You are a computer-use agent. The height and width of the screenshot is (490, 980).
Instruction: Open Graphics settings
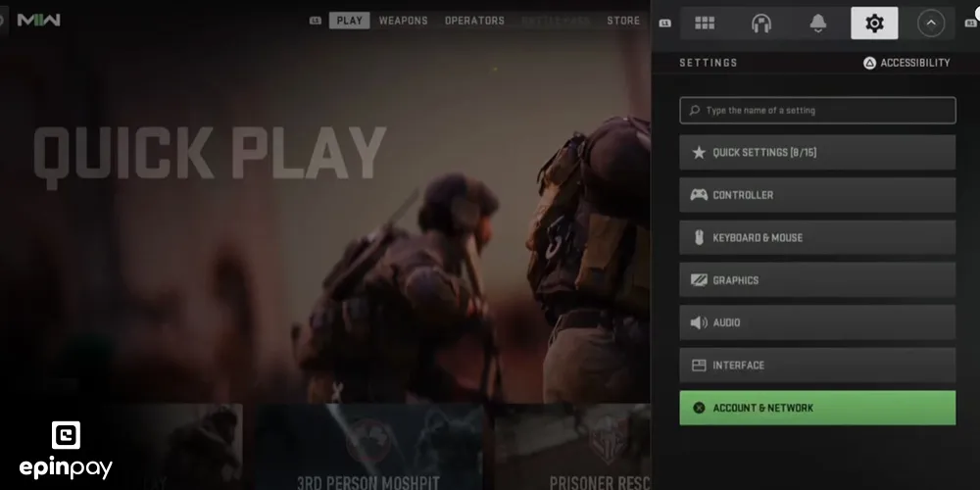[817, 280]
